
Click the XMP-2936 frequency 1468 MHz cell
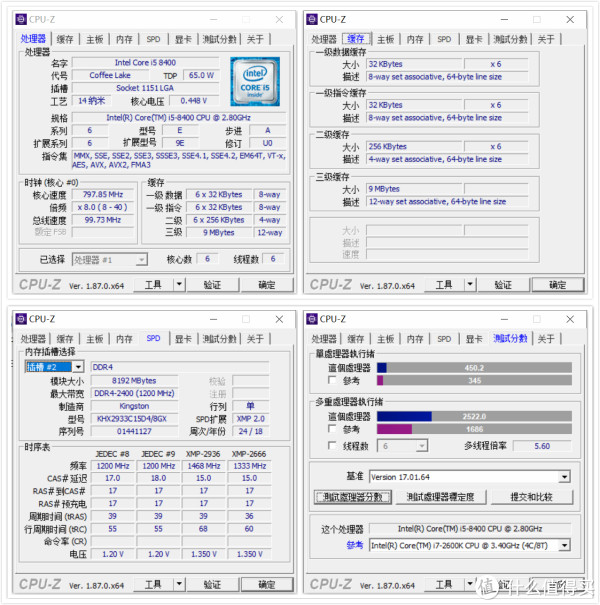[x=204, y=466]
